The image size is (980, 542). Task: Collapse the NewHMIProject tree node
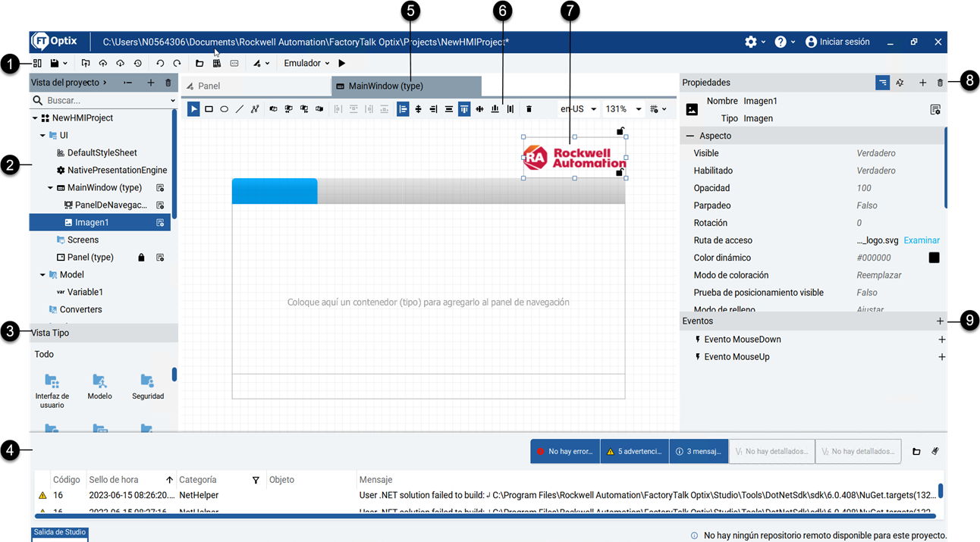pos(35,118)
